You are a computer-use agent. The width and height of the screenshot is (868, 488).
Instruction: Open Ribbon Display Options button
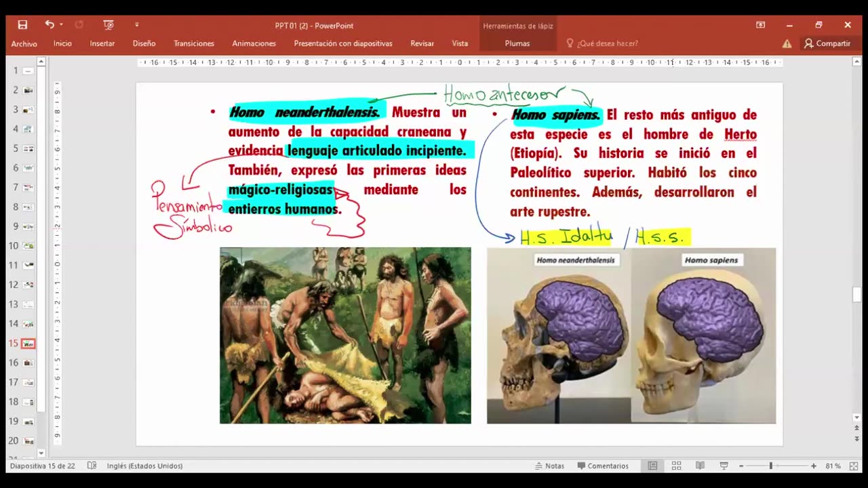pos(760,25)
